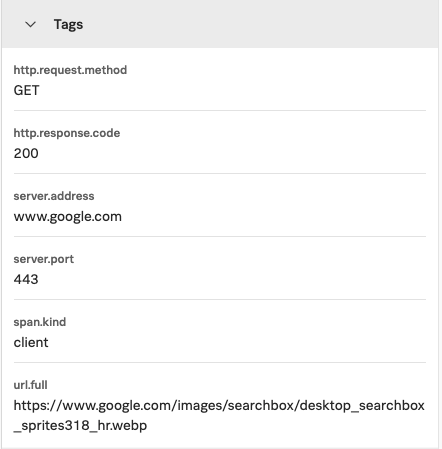Select the span.kind tag label

pyautogui.click(x=40, y=322)
